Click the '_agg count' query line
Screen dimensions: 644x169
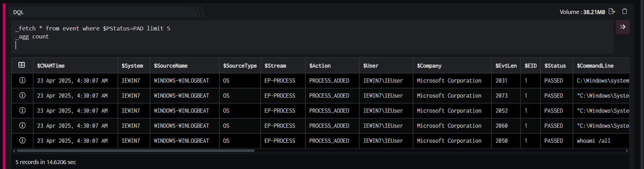(x=32, y=36)
